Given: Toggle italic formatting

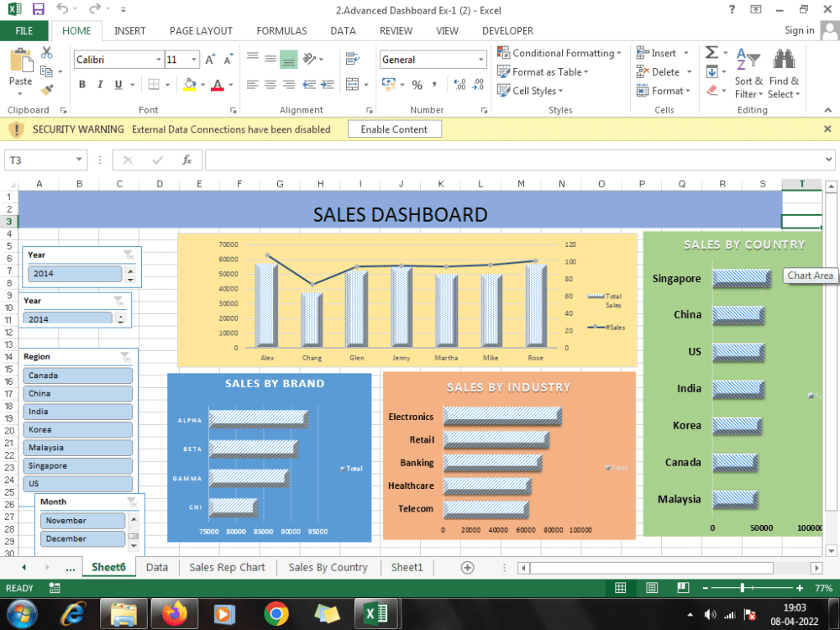Looking at the screenshot, I should pos(98,86).
